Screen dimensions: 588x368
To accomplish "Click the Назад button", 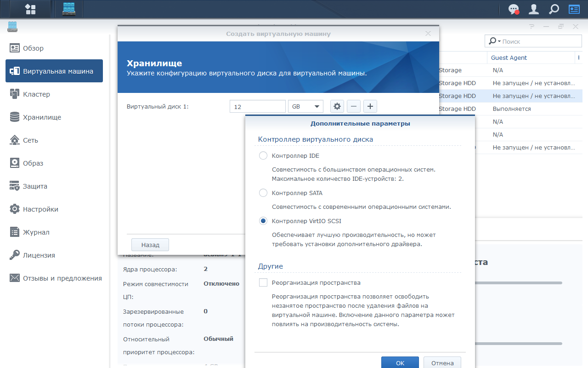I will [150, 245].
